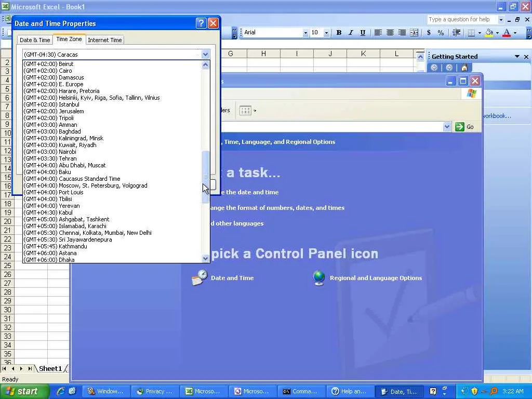Select (GMT+03:30) Tehran time zone

112,158
